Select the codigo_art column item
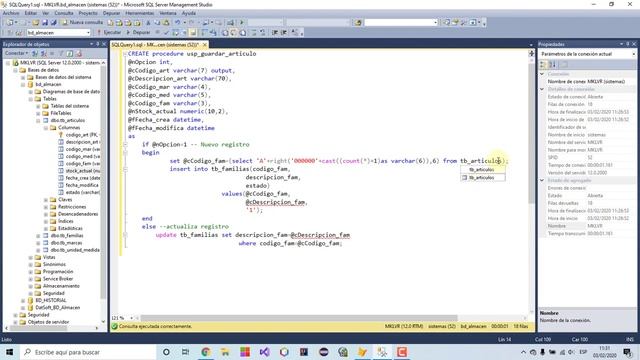 point(82,135)
